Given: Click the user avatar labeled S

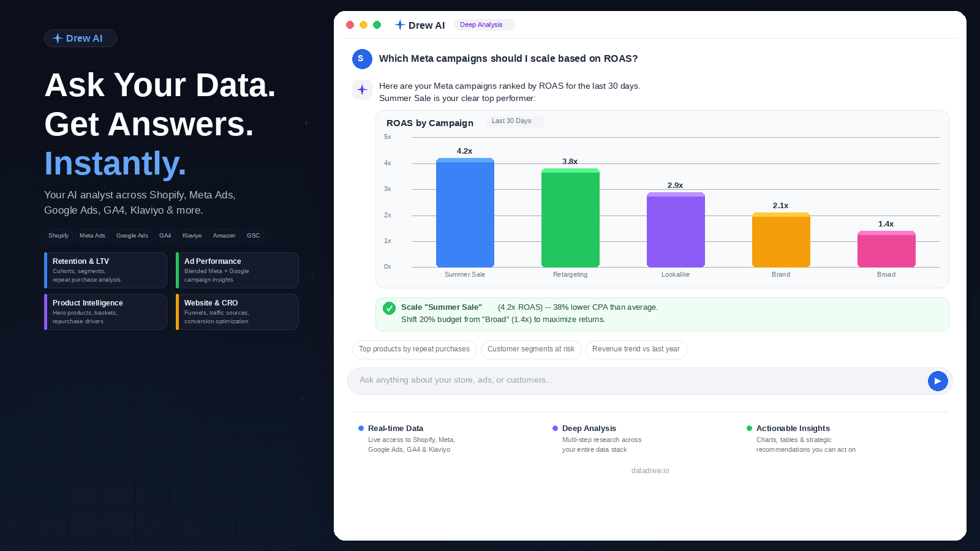Looking at the screenshot, I should pyautogui.click(x=362, y=59).
